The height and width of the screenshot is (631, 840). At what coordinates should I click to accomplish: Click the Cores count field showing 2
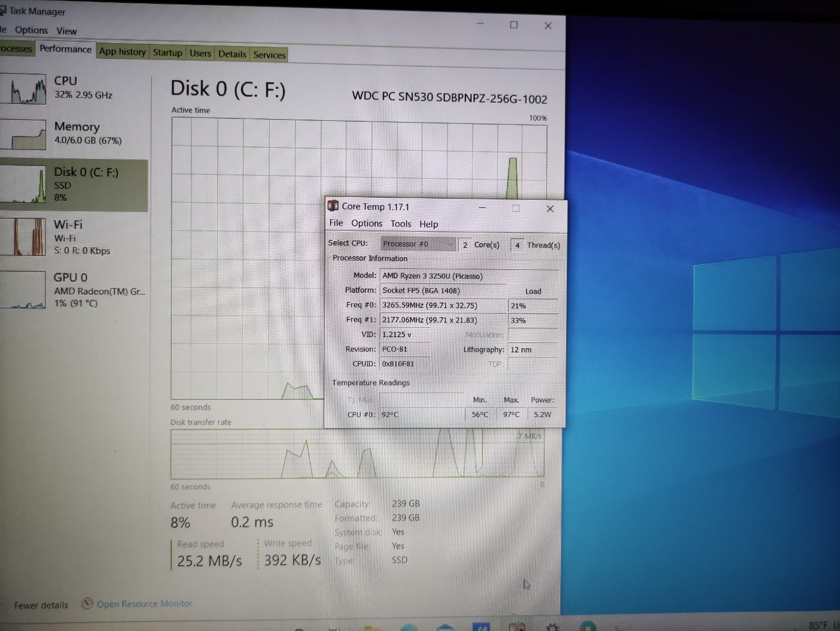click(x=466, y=245)
